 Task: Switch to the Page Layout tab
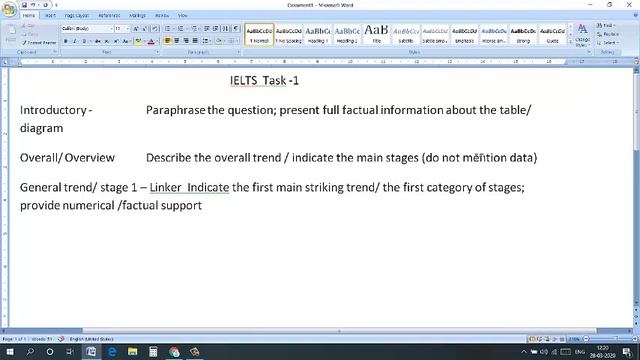tap(77, 16)
